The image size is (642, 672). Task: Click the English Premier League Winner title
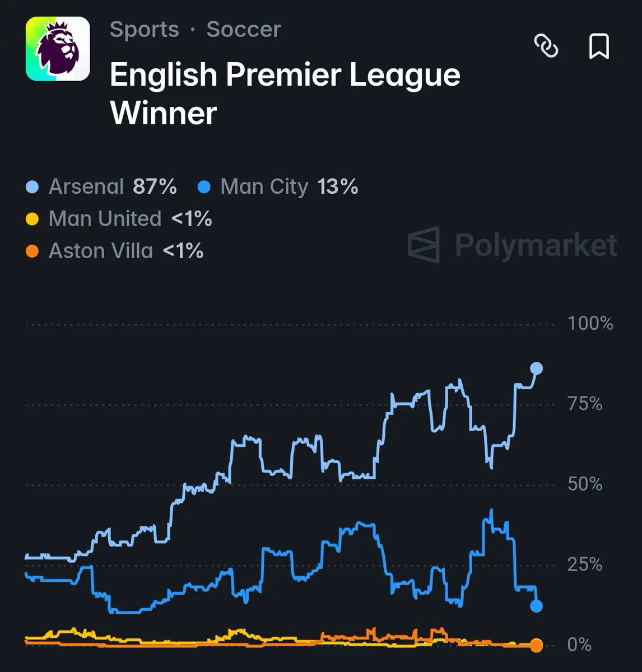pyautogui.click(x=285, y=94)
